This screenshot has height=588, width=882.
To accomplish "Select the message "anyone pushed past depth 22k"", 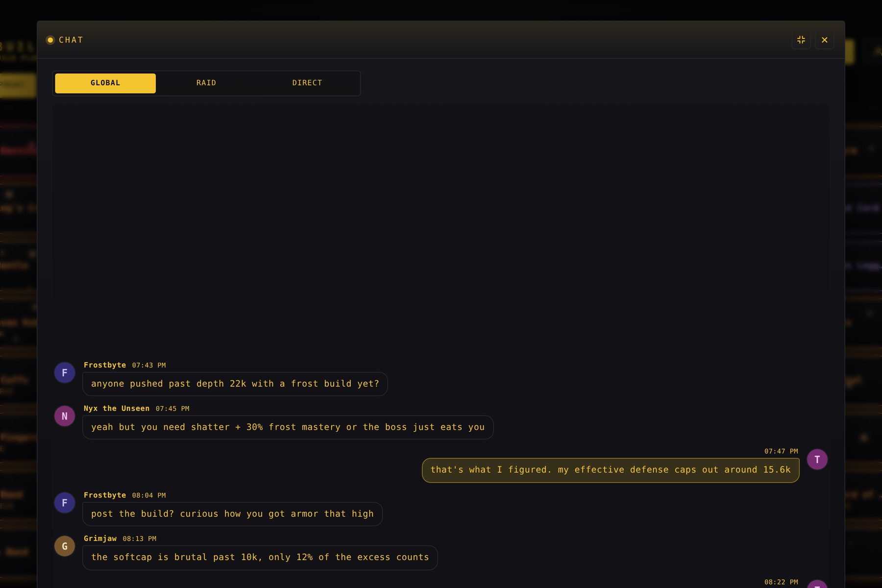I will [235, 384].
